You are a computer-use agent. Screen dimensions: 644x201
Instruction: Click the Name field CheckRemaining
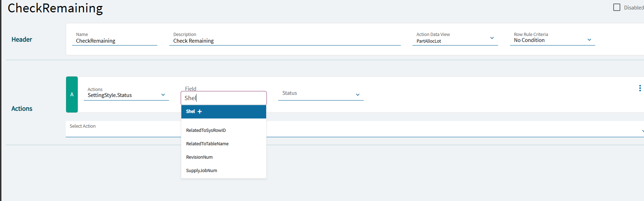click(x=115, y=41)
